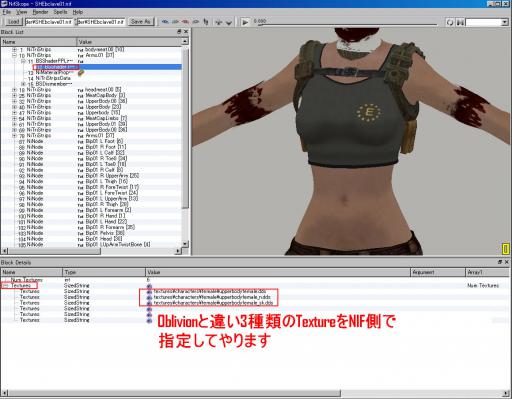512x399 pixels.
Task: Collapse the Textures array in Block Details
Action: click(x=6, y=286)
